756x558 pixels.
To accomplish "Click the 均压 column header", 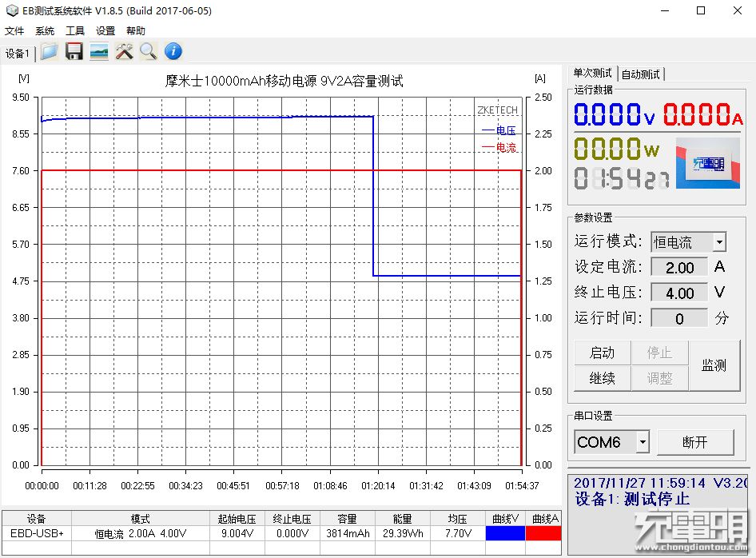I will tap(458, 519).
